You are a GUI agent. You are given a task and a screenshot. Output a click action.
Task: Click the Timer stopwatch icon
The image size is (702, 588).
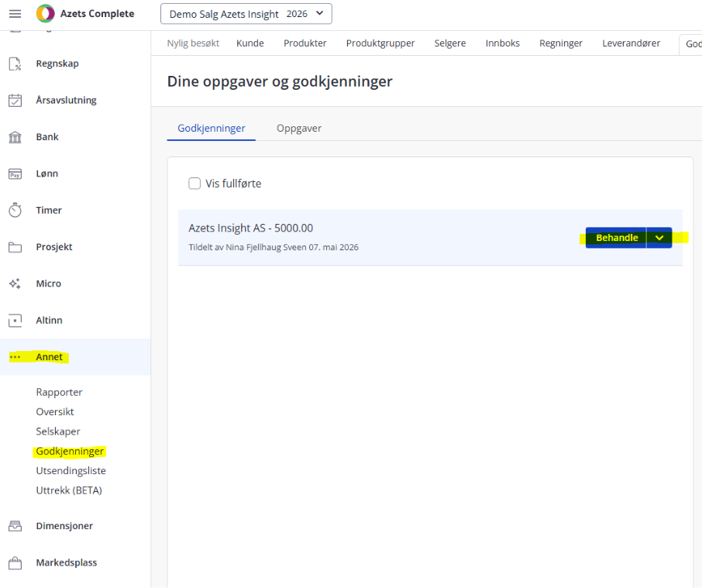pos(15,210)
